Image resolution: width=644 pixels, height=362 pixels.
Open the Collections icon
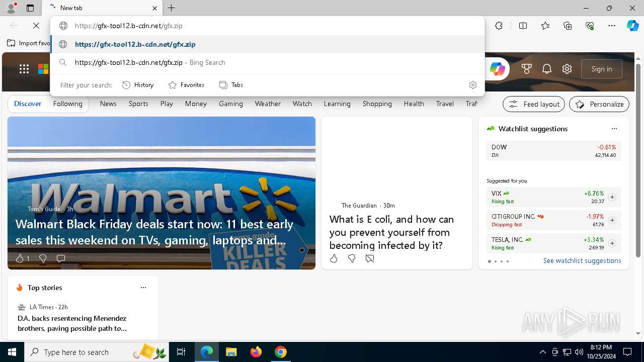coord(568,26)
